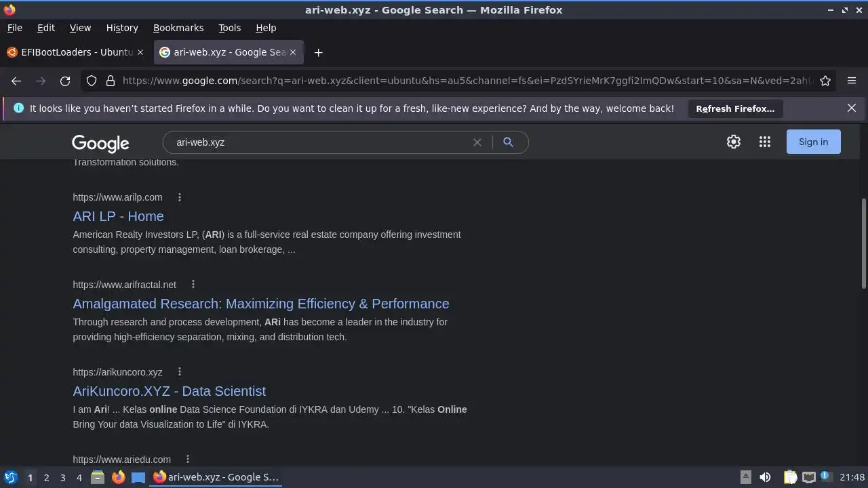Close the EFIBootLoaders tab
Image resolution: width=868 pixels, height=488 pixels.
tap(140, 52)
